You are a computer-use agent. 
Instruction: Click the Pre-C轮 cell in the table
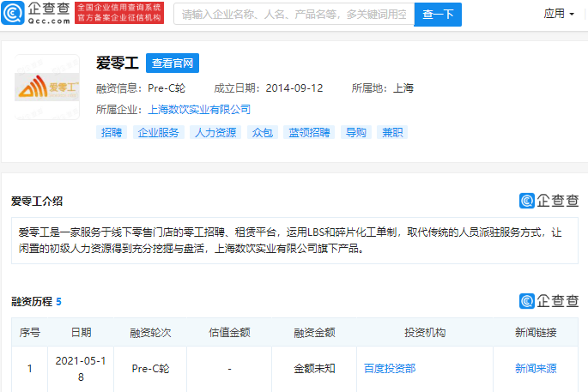click(x=150, y=368)
